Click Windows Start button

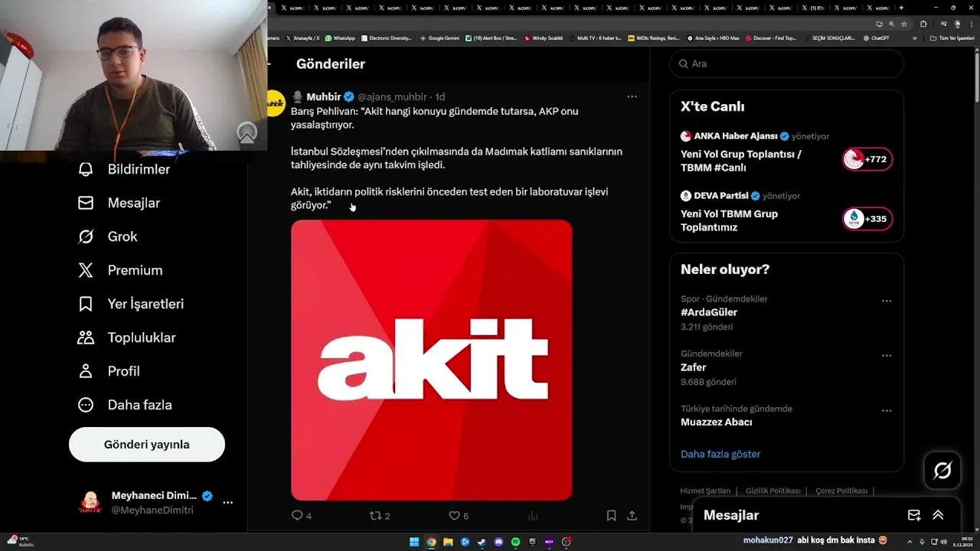[x=414, y=542]
